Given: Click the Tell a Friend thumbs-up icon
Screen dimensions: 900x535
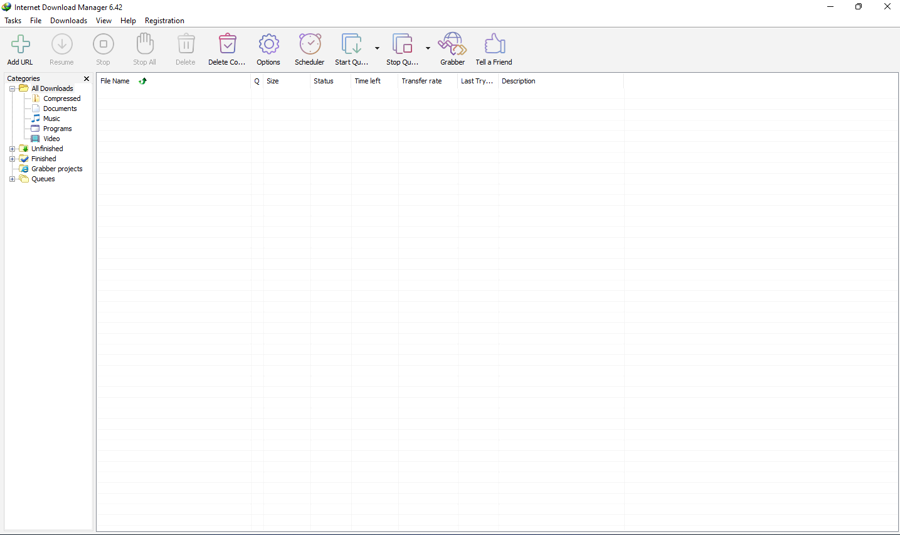Looking at the screenshot, I should (494, 44).
